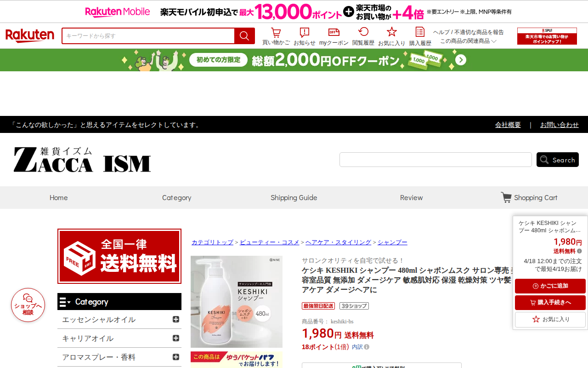Click the エッセンシャルオイル category label
Image resolution: width=588 pixels, height=368 pixels.
[99, 320]
